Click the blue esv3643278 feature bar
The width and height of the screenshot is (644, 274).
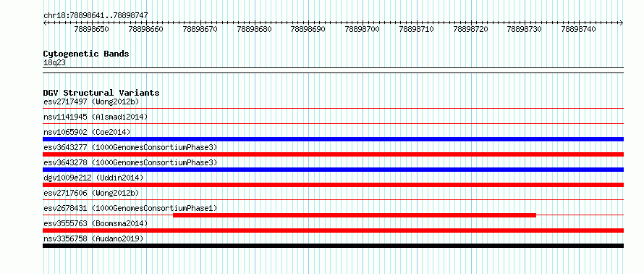(x=333, y=170)
